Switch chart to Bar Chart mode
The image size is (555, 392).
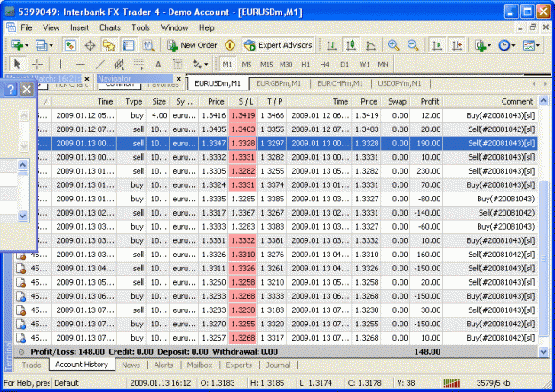[331, 45]
